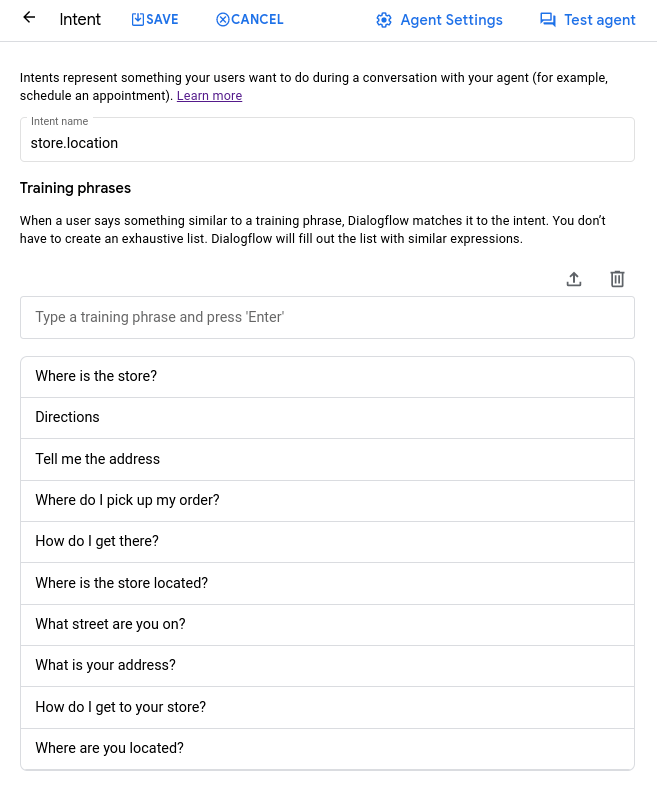Click the Agent Settings gear icon
The image size is (657, 790).
click(x=384, y=20)
